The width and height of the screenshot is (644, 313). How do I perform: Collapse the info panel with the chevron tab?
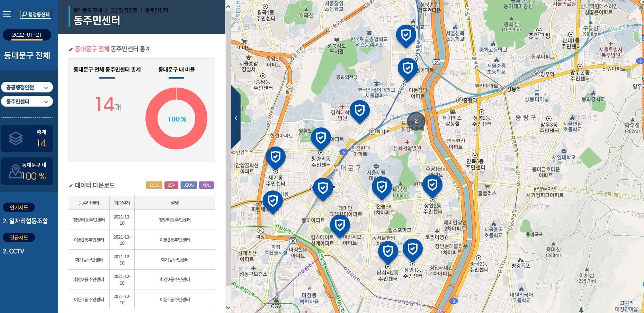click(236, 118)
